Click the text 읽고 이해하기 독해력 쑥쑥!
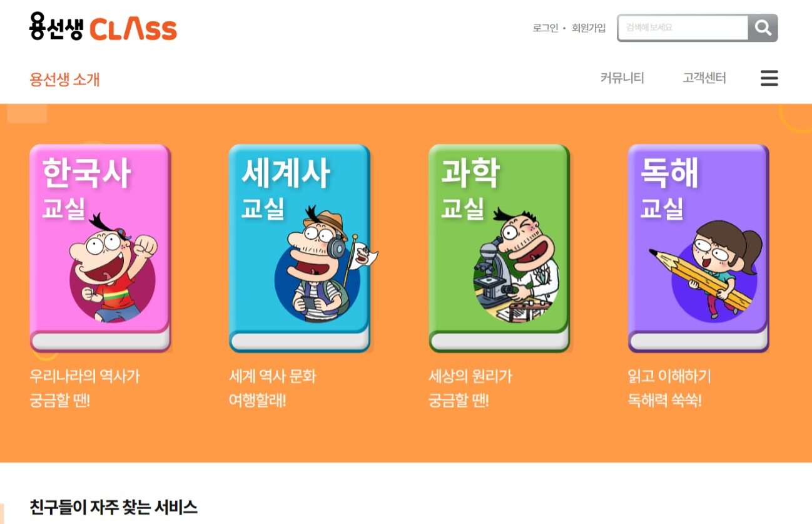This screenshot has width=812, height=524. tap(669, 388)
